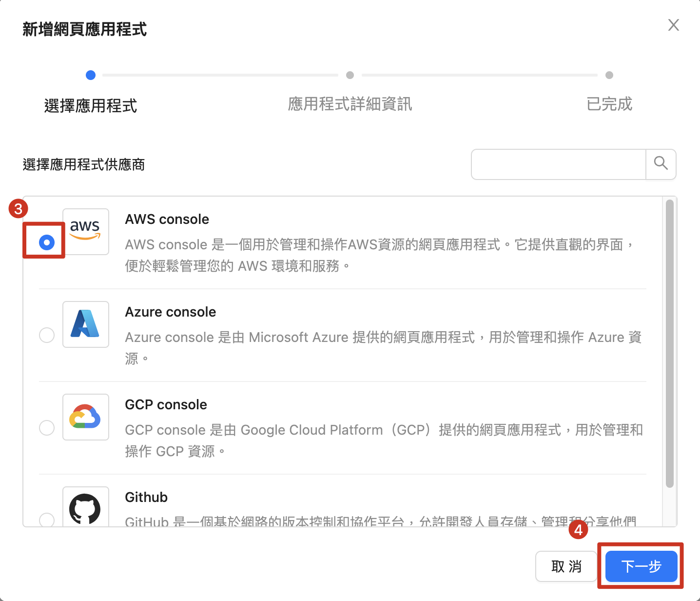Select the Github radio button
Viewport: 700px width, 601px height.
point(47,520)
